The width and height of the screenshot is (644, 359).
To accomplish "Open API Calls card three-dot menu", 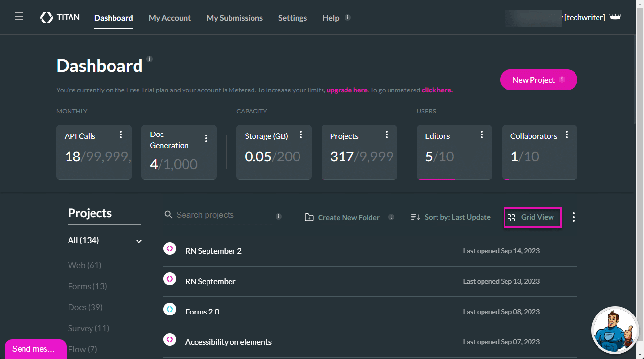I will click(121, 135).
